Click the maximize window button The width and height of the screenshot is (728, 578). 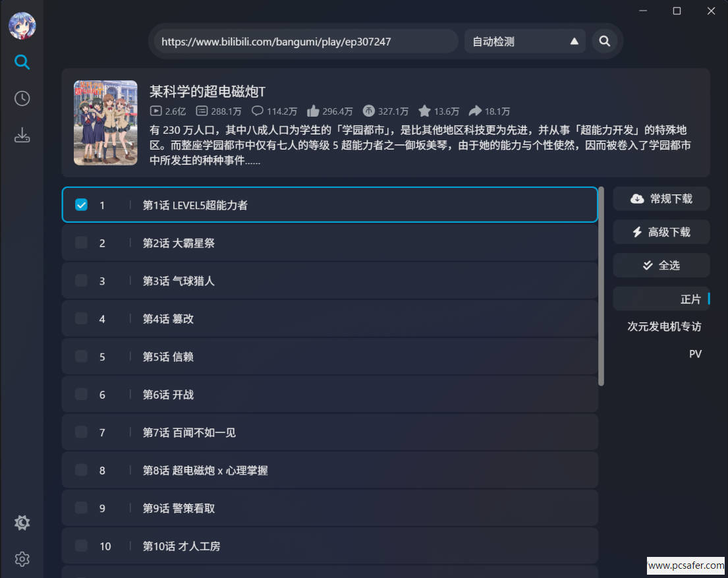click(x=677, y=11)
